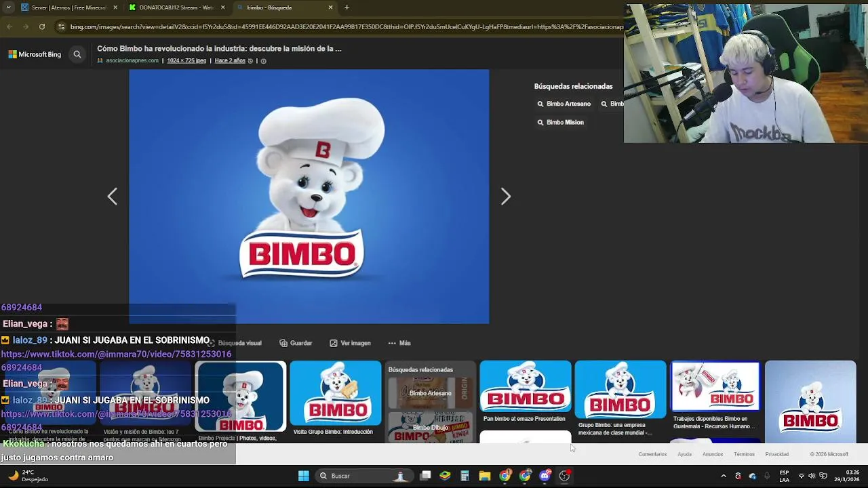
Task: Select Grupo Bimbo empresa mexicana thumbnail
Action: coord(620,390)
